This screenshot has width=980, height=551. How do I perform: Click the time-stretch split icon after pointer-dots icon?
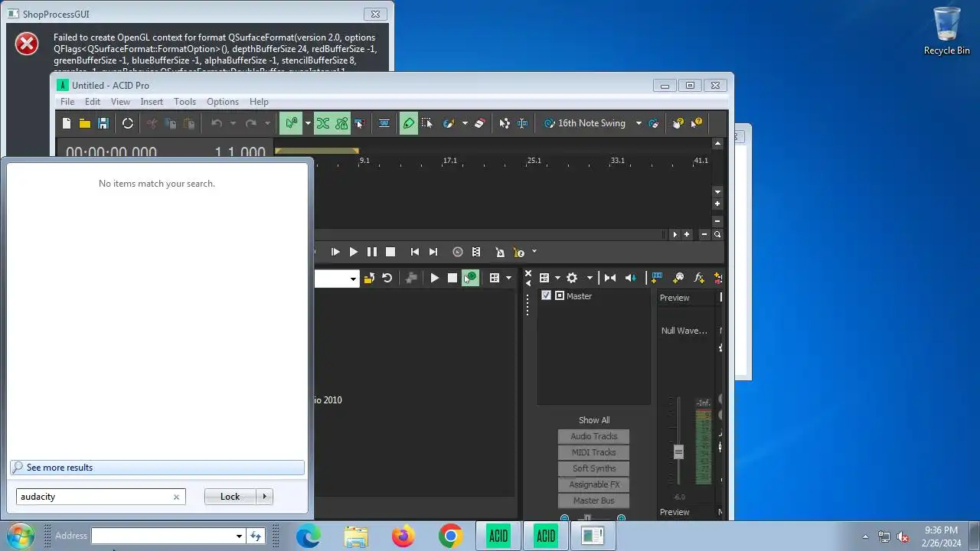(522, 123)
